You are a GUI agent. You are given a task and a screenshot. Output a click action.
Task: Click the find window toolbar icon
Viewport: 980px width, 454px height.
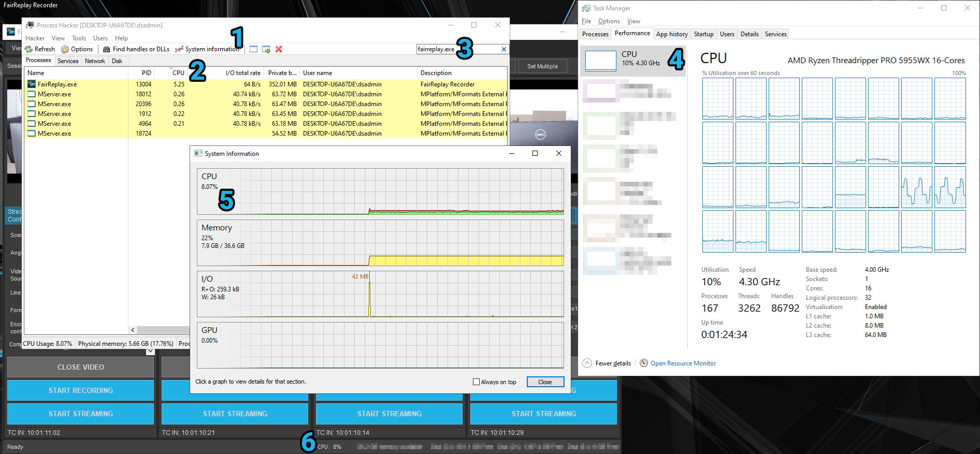pos(253,49)
